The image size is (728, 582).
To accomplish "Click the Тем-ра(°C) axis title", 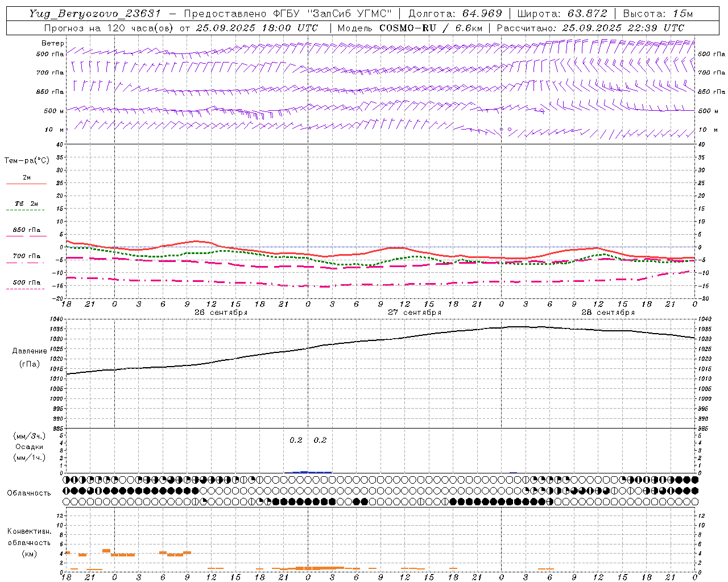I will [x=27, y=161].
